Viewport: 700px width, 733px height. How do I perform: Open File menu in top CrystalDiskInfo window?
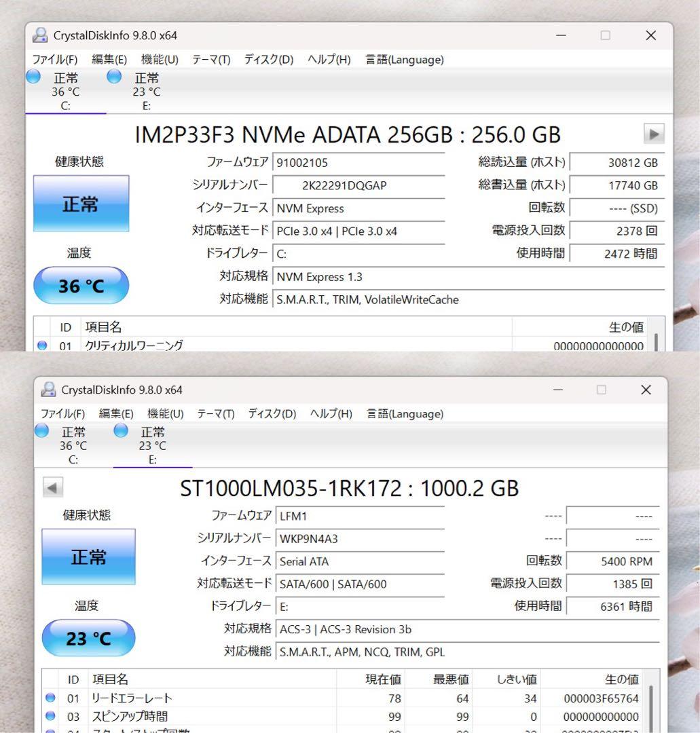click(55, 60)
